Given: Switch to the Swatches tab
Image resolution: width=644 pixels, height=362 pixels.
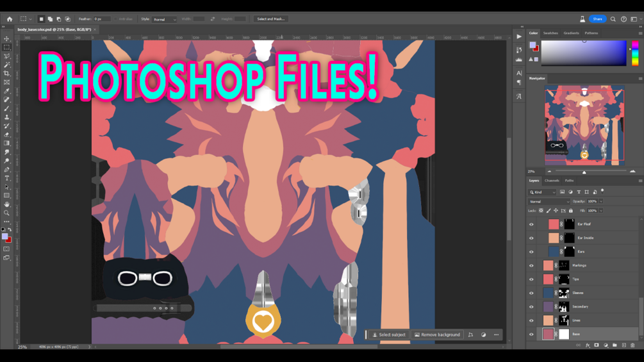Looking at the screenshot, I should 550,33.
